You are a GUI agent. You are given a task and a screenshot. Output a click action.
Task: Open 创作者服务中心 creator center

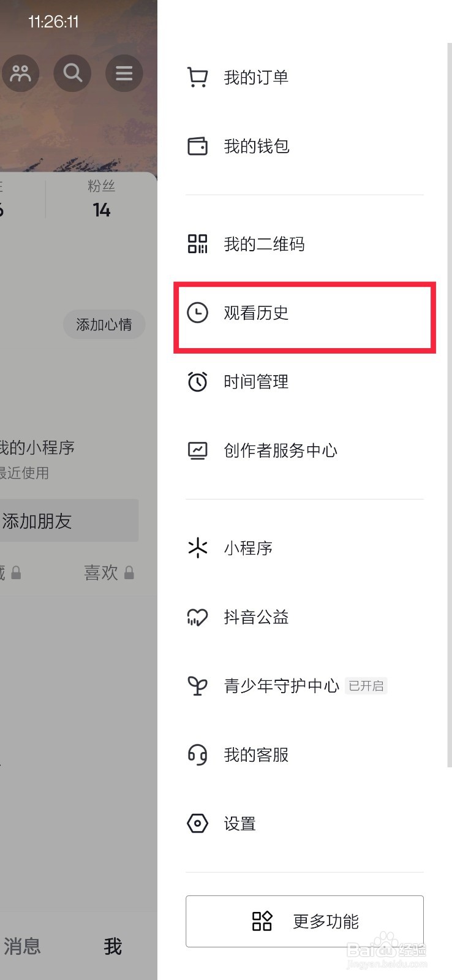click(x=280, y=450)
